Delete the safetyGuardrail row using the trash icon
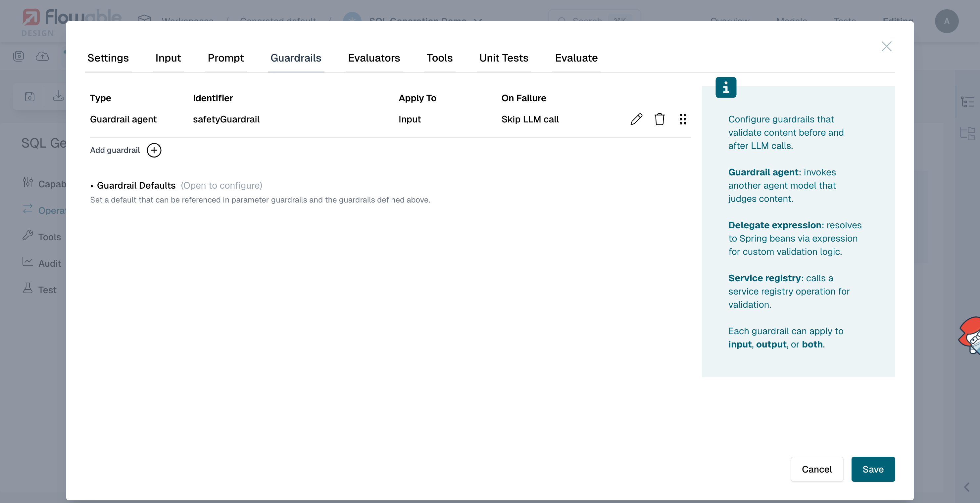The height and width of the screenshot is (503, 980). [659, 119]
